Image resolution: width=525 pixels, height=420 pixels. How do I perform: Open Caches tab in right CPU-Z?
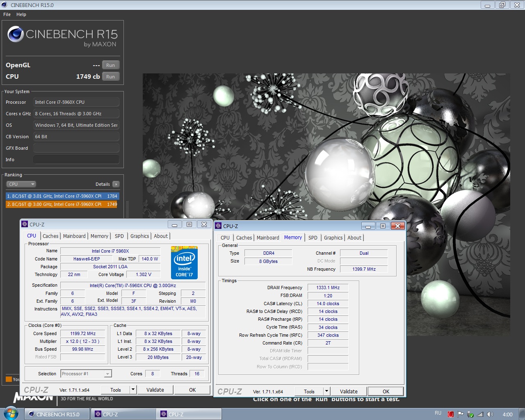click(x=244, y=237)
